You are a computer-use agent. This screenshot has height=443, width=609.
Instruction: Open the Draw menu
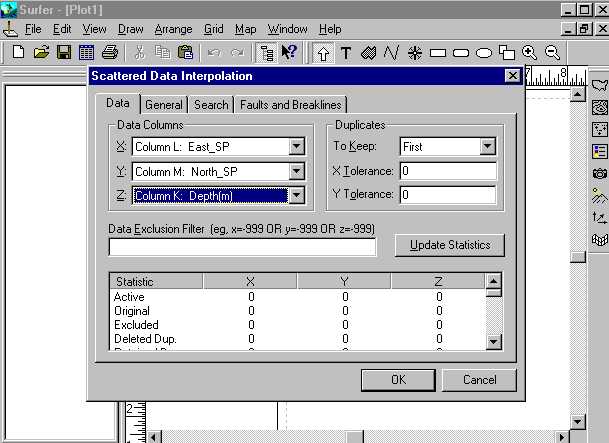coord(130,29)
